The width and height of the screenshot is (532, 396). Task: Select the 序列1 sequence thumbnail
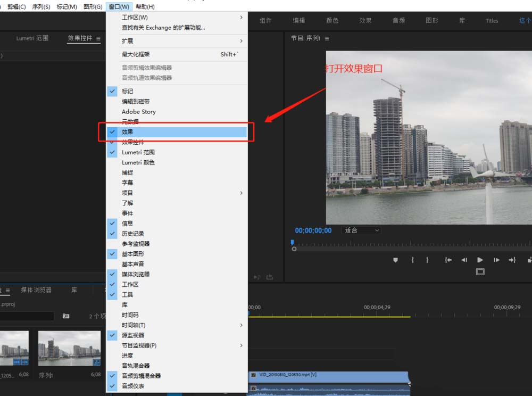(69, 349)
